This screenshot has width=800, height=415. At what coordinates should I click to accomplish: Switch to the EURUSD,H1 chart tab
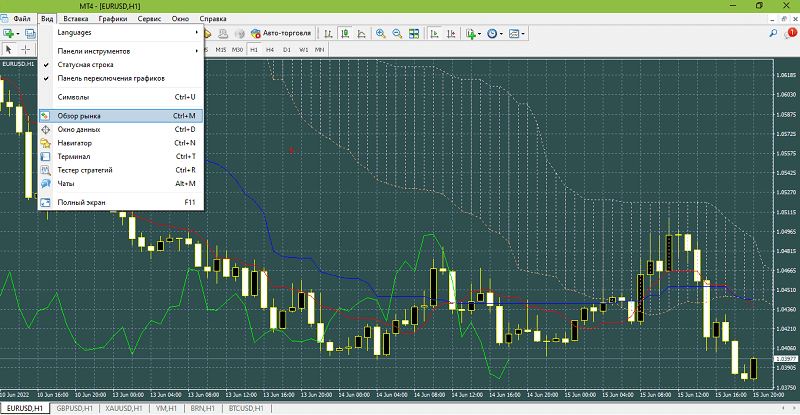tap(24, 408)
